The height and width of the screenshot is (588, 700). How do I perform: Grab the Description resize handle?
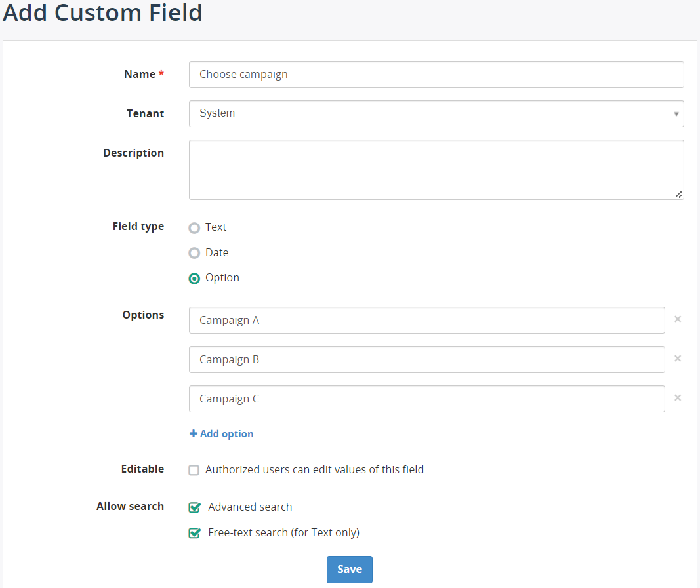678,195
